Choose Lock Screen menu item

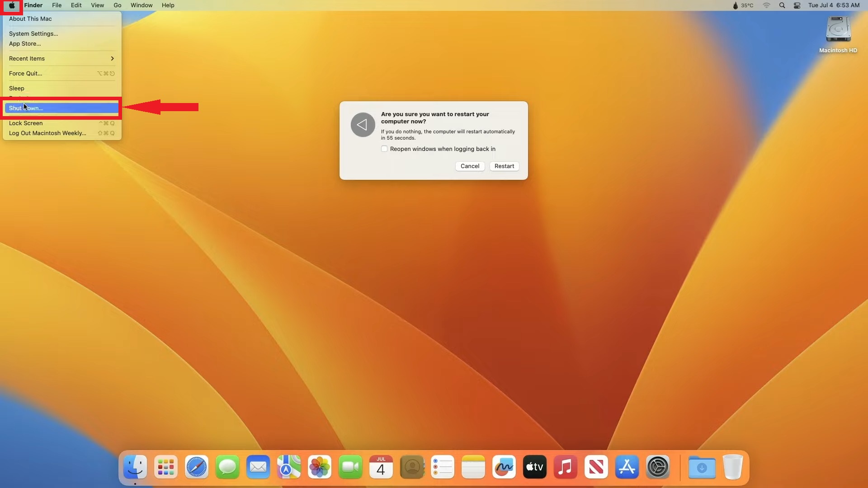26,123
